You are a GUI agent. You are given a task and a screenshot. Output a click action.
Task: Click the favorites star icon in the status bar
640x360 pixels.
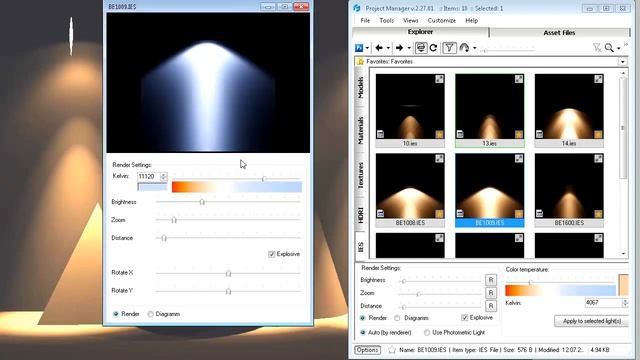click(x=392, y=350)
